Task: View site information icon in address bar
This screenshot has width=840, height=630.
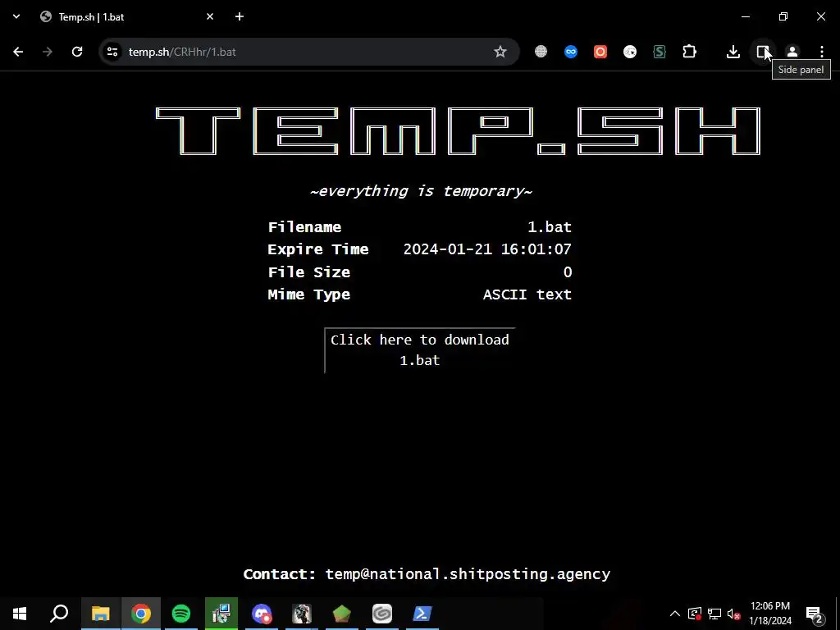Action: 112,52
